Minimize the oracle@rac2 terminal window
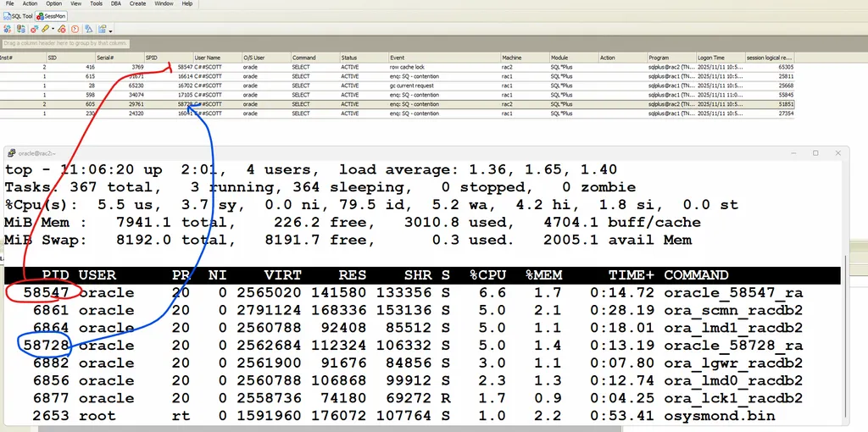The height and width of the screenshot is (432, 868). coord(793,153)
